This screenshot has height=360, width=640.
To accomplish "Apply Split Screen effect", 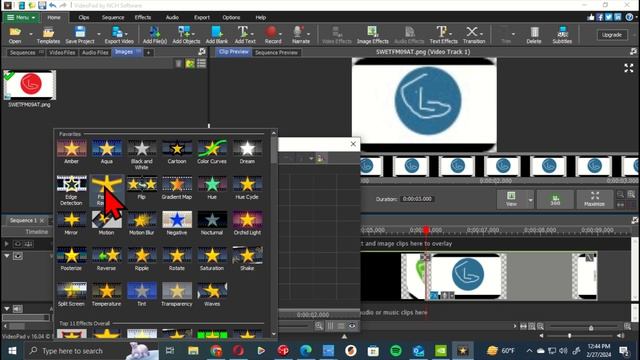I will click(71, 294).
